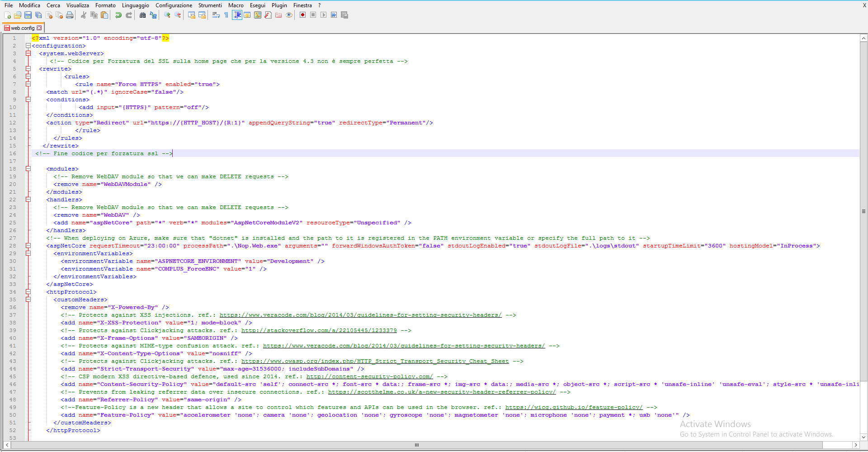Play back the recorded macro

(x=323, y=15)
